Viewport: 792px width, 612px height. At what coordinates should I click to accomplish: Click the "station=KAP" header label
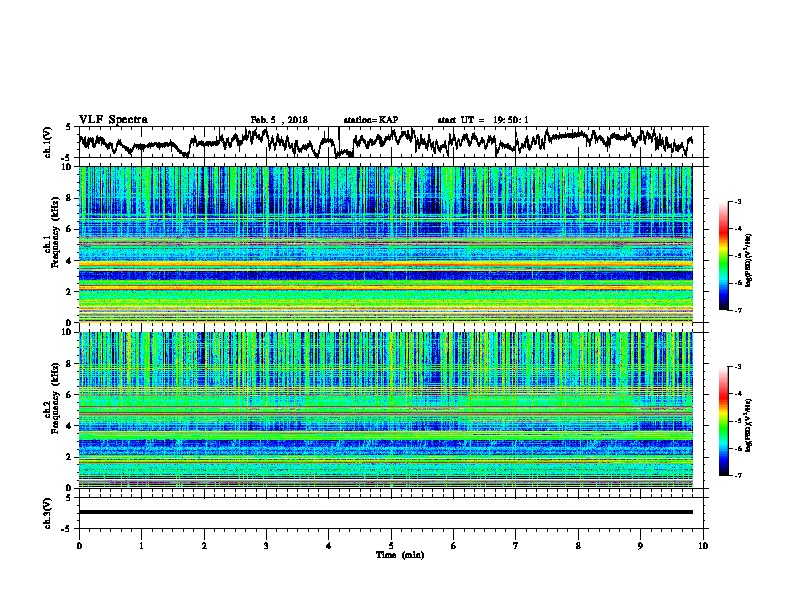(x=371, y=120)
